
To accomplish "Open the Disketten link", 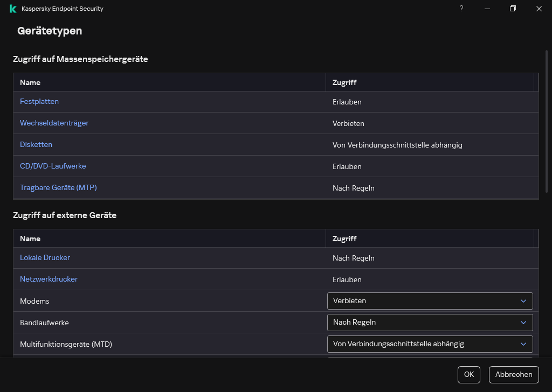I will coord(36,145).
